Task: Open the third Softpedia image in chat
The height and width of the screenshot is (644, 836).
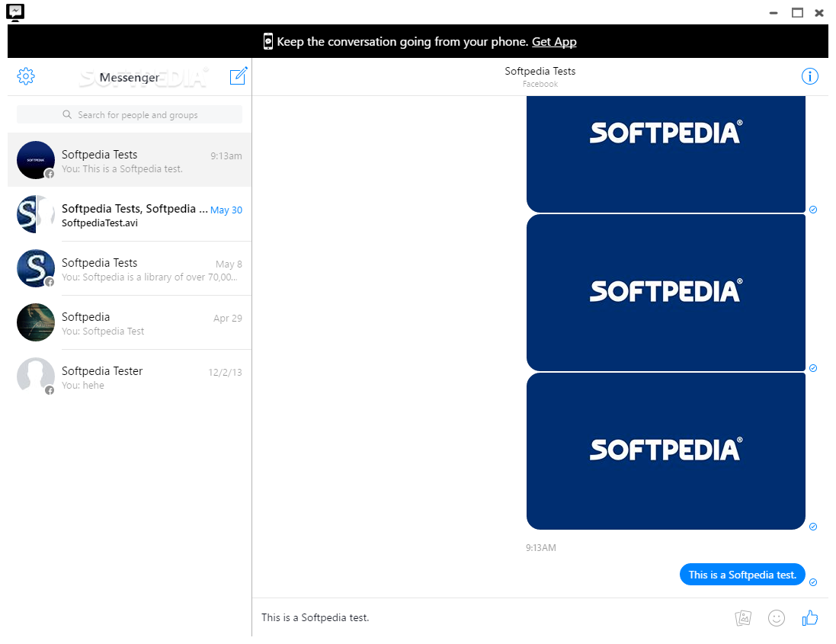Action: pos(666,451)
